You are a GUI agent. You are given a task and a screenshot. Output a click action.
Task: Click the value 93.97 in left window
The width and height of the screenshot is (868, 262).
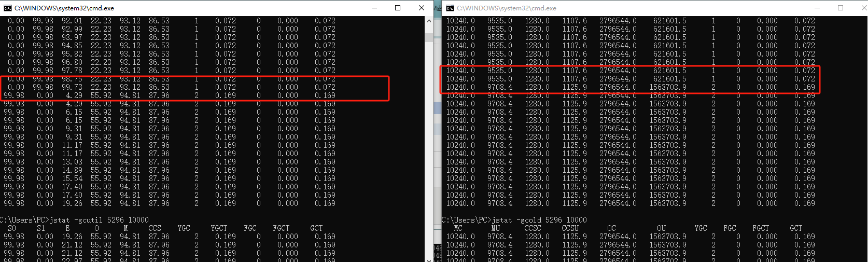pyautogui.click(x=72, y=37)
